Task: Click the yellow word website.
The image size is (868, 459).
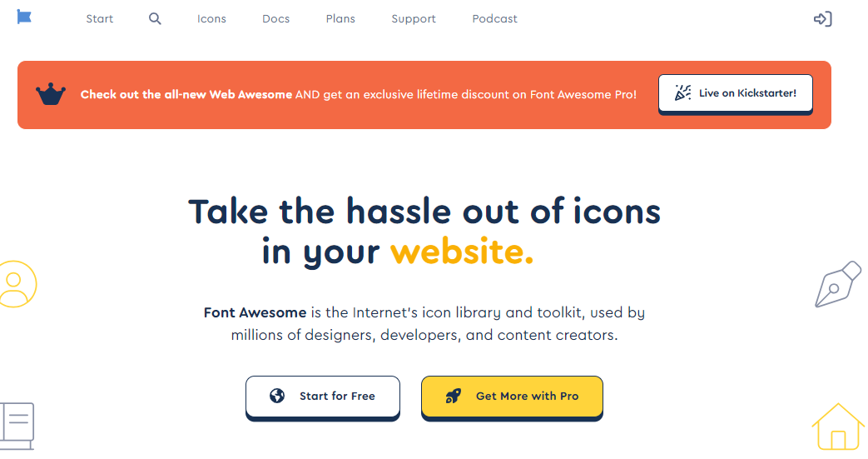Action: click(462, 252)
